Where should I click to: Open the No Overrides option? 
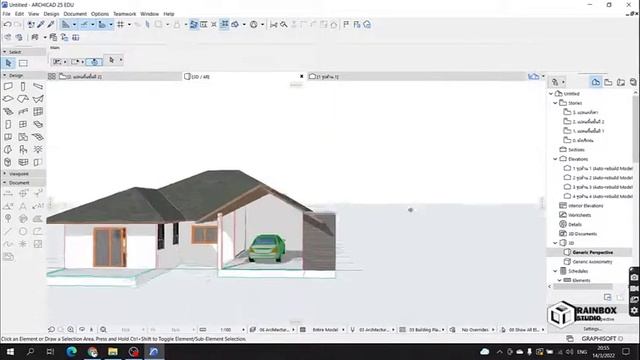pyautogui.click(x=475, y=329)
